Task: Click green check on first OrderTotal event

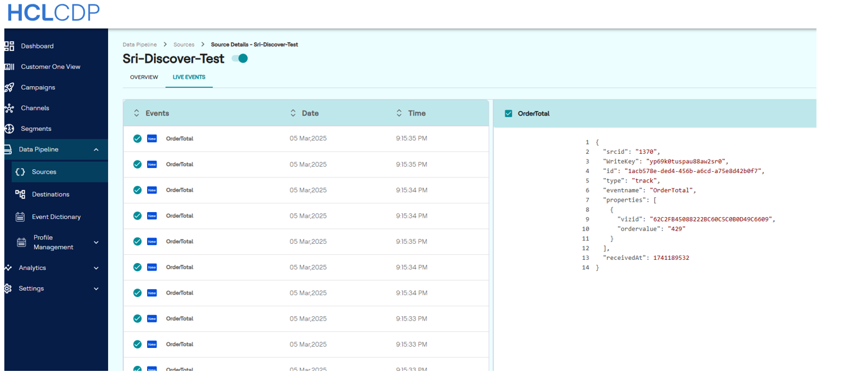Action: coord(137,138)
